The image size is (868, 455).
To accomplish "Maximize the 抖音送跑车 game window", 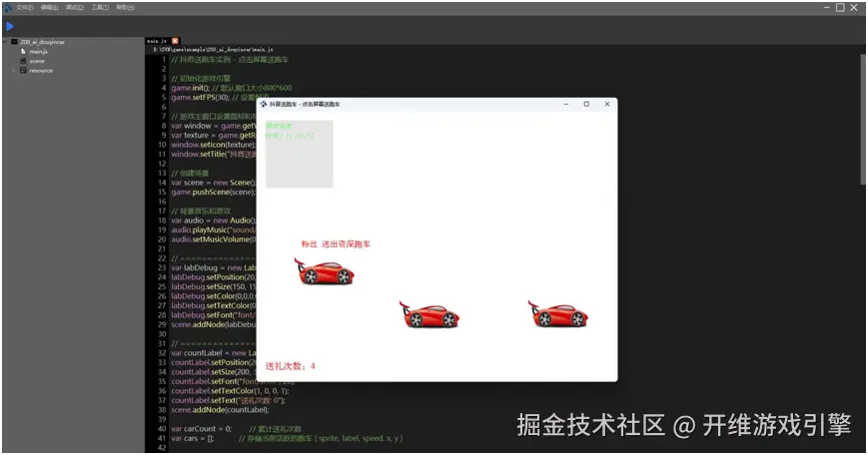I will coord(586,104).
